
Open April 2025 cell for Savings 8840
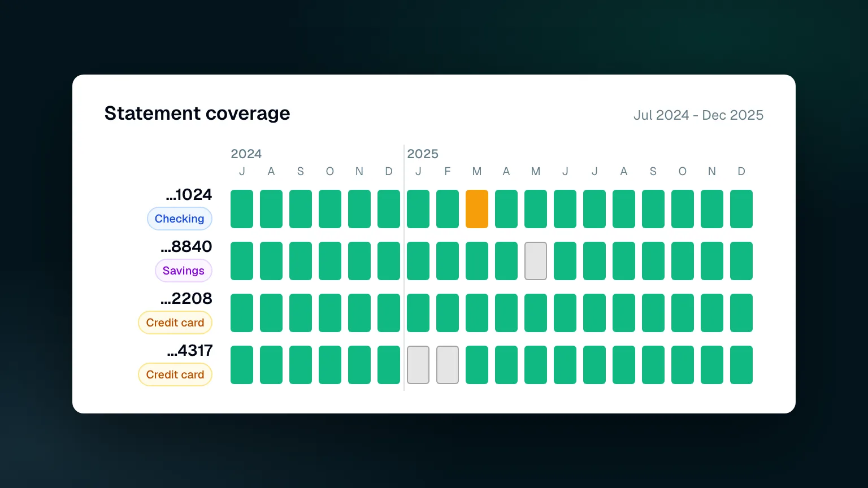point(506,261)
